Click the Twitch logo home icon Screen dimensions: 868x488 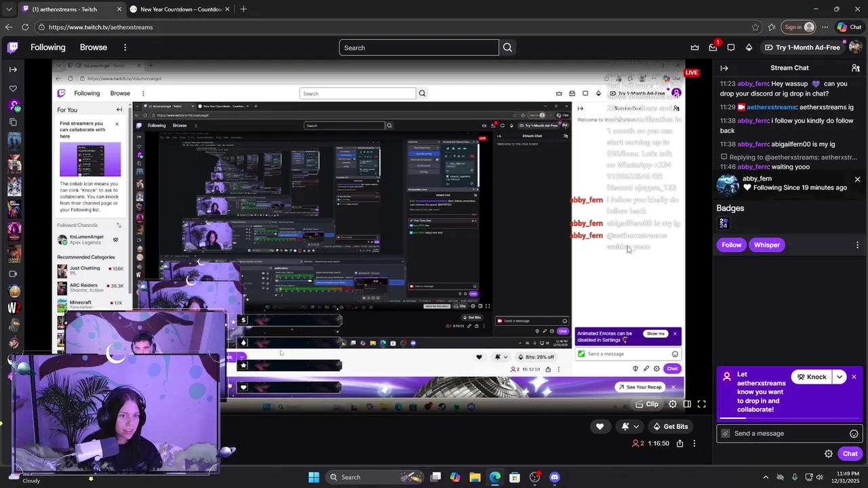[13, 47]
